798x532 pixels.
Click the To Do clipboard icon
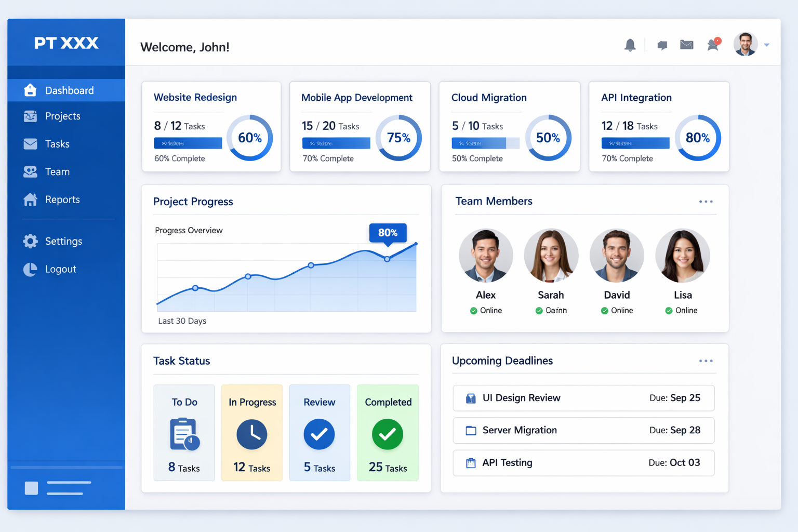click(184, 434)
